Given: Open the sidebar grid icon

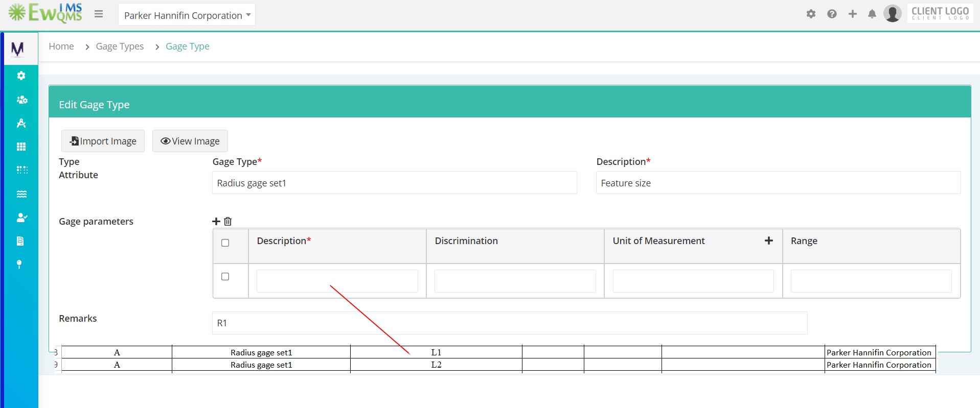Looking at the screenshot, I should (21, 147).
